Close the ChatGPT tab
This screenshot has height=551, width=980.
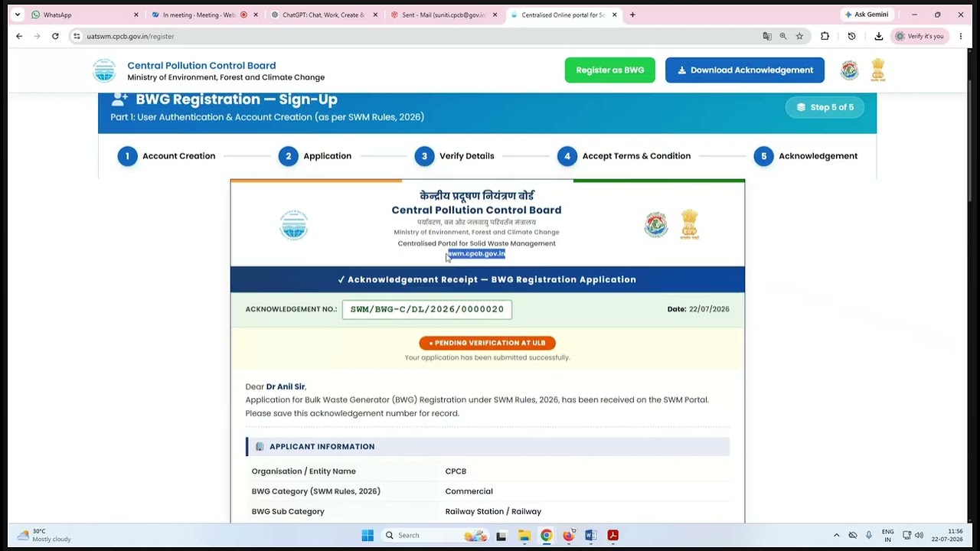375,15
